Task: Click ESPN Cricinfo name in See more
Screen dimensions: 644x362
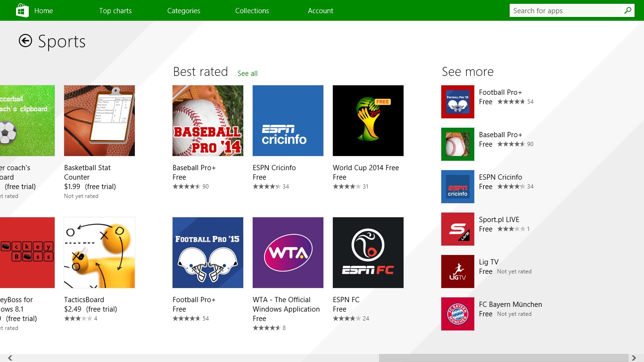Action: (x=501, y=177)
